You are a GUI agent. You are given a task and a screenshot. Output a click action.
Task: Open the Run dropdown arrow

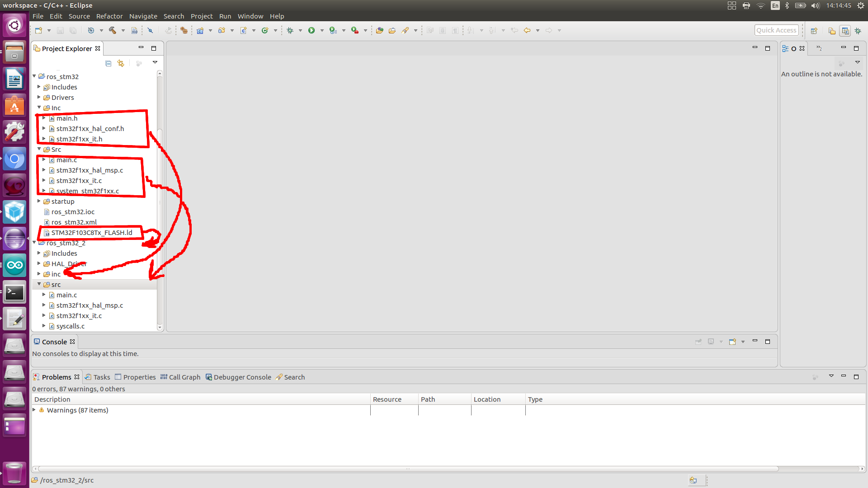click(322, 31)
